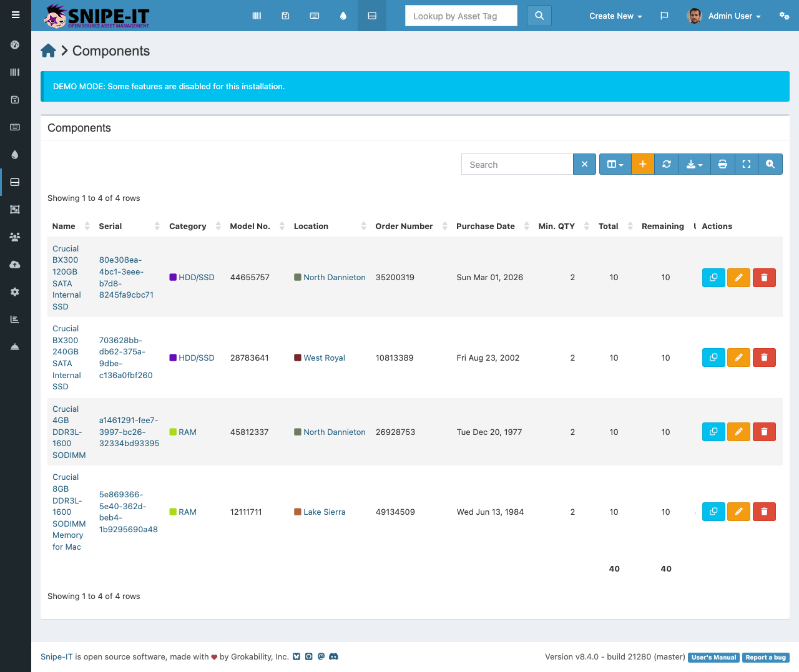Open admin settings gears icon in the top bar
This screenshot has width=799, height=672.
[x=785, y=16]
